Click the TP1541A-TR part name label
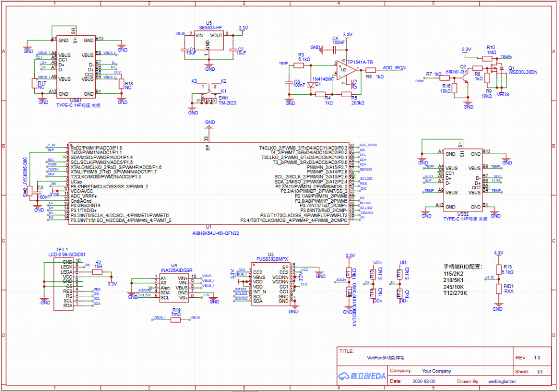This screenshot has width=559, height=392. (360, 62)
